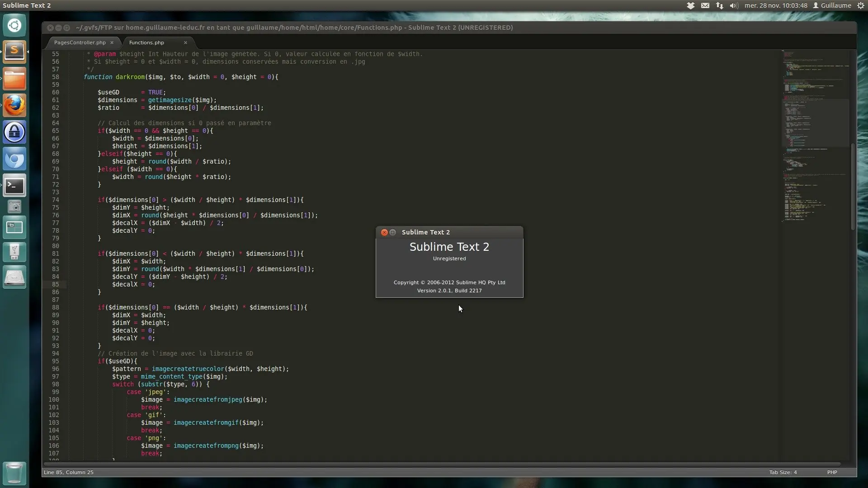Click the "getimagesize" function call
This screenshot has width=868, height=488.
click(x=170, y=100)
